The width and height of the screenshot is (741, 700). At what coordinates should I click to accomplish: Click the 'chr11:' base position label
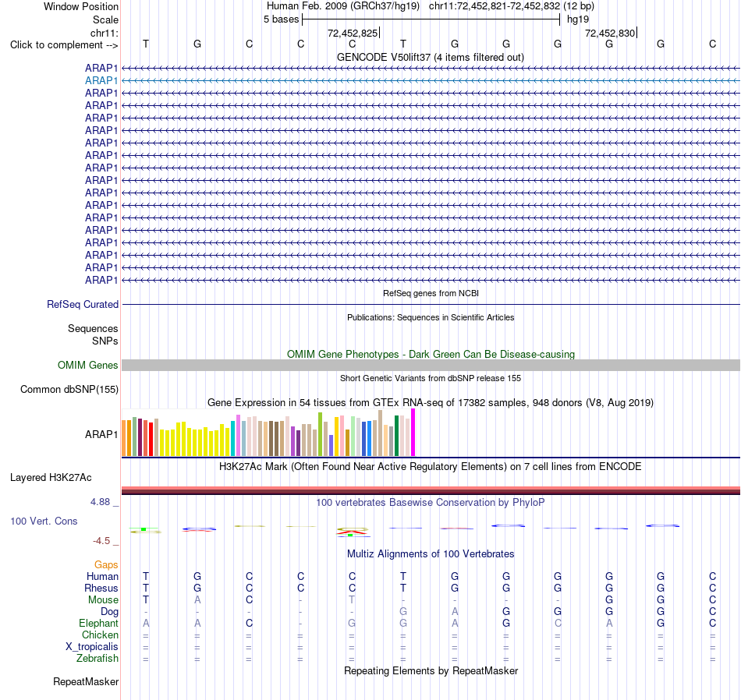pos(105,33)
